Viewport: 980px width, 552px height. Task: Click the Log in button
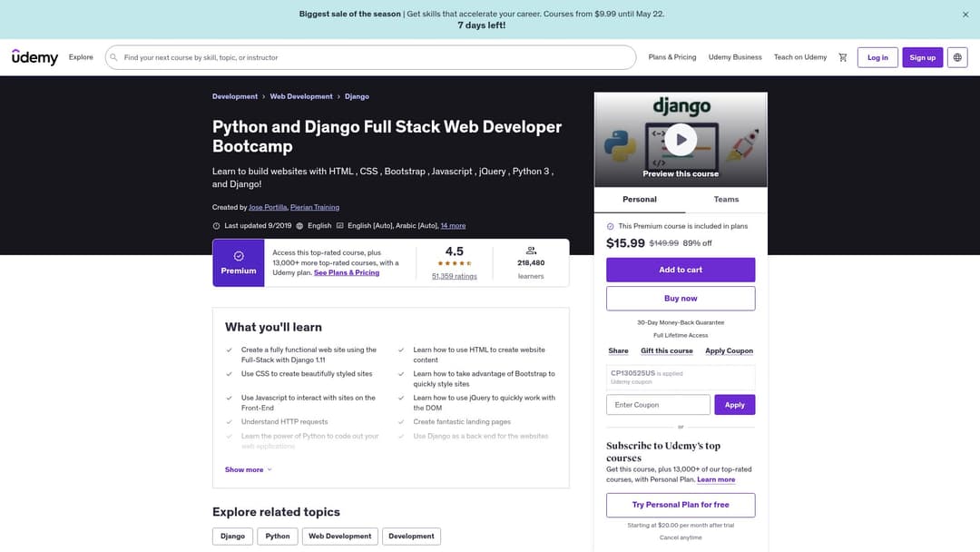tap(877, 57)
